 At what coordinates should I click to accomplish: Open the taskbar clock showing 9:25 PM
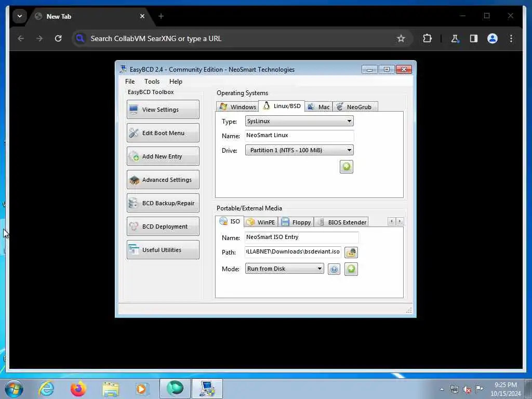[x=506, y=389]
